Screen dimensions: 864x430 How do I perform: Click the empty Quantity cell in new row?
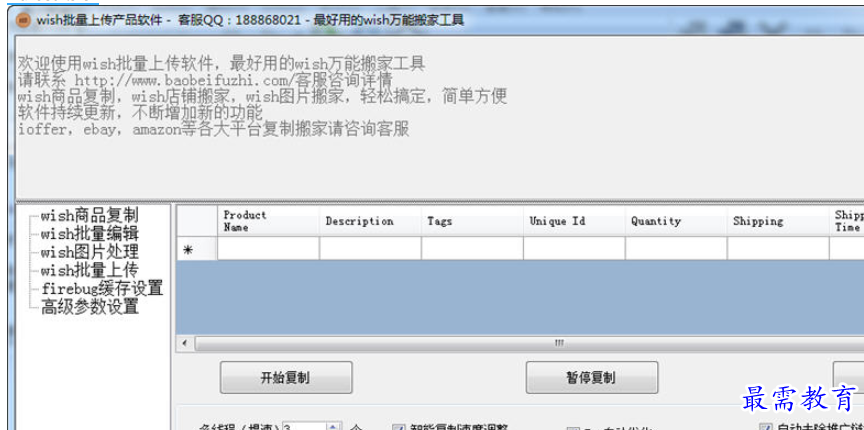[x=676, y=249]
